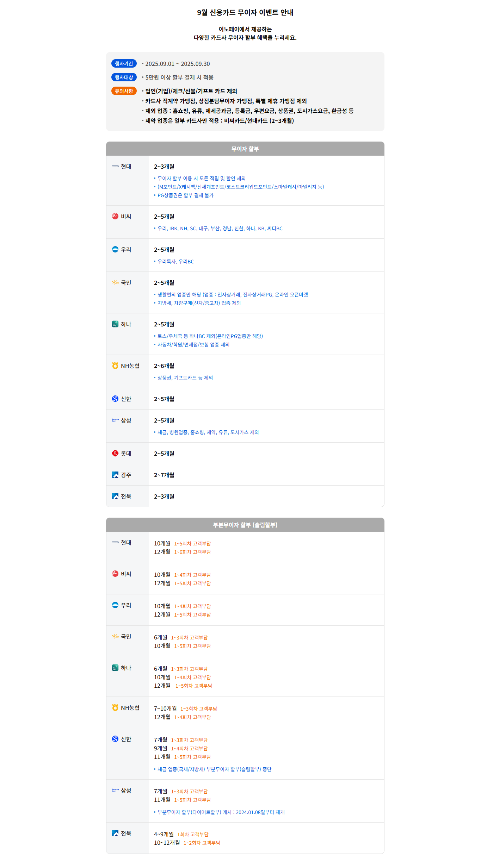Click the note 제약 업종은 일부 카드사만 적용
Screen dimensions: 487x868
(x=220, y=121)
